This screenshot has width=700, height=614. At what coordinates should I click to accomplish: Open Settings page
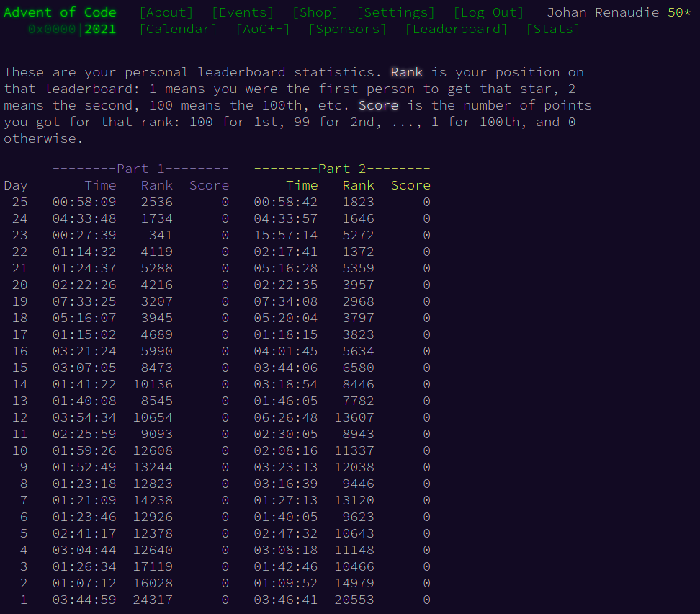click(396, 12)
